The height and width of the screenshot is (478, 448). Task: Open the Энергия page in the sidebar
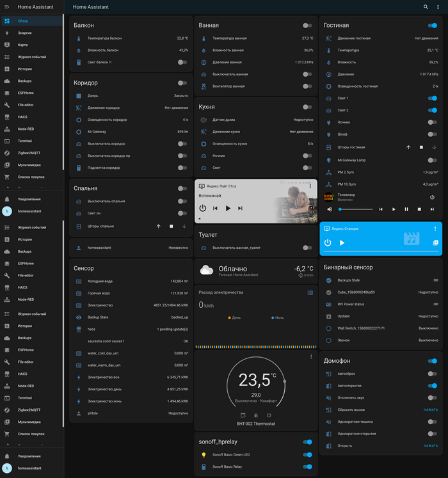click(32, 33)
